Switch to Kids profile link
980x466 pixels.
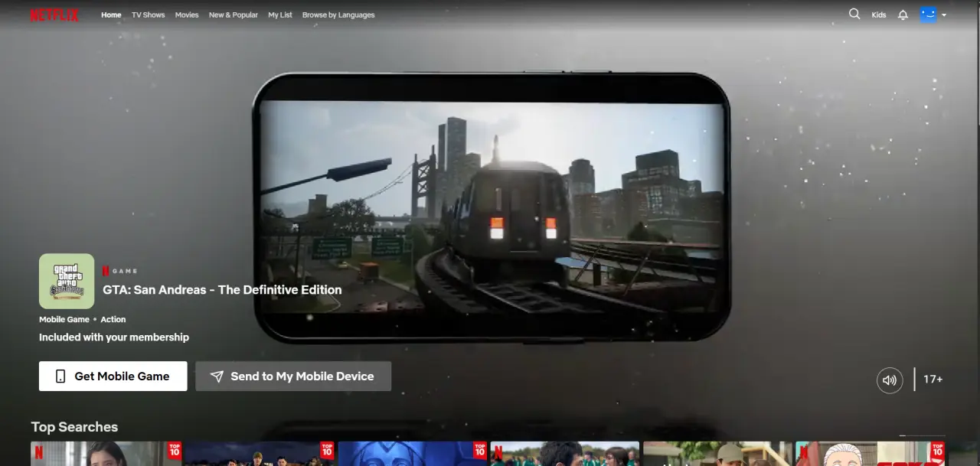tap(879, 15)
